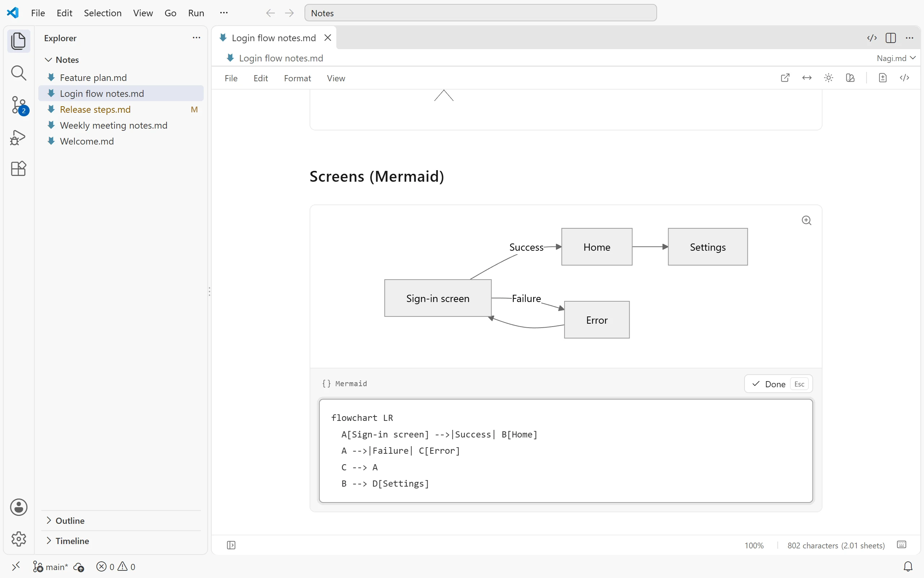Click the source code icon in tab bar
The height and width of the screenshot is (578, 924).
click(x=872, y=38)
